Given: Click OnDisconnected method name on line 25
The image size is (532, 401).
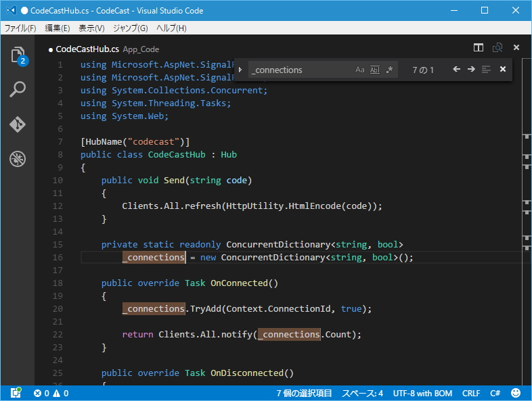Looking at the screenshot, I should coord(247,373).
